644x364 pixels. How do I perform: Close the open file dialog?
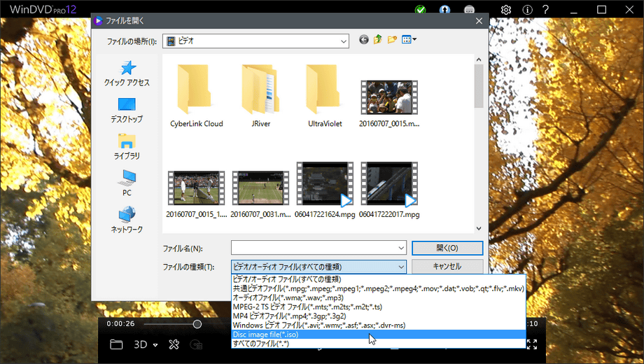click(x=479, y=20)
